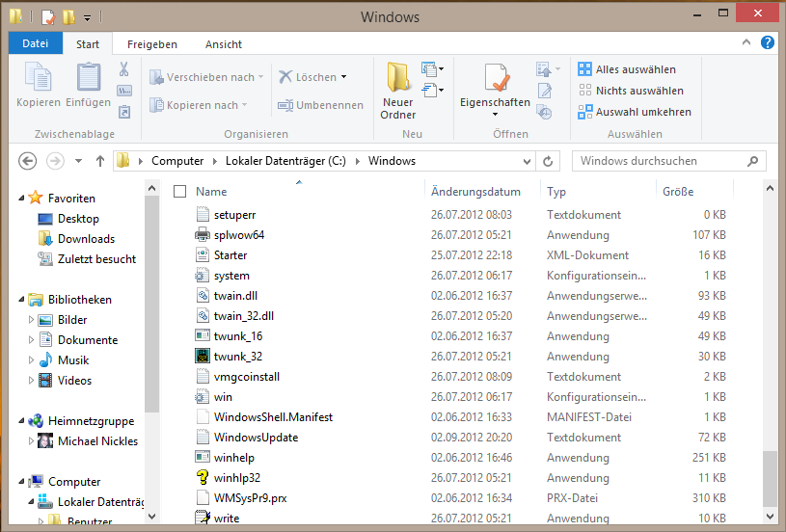Click the search magnifier icon
The width and height of the screenshot is (786, 532).
tap(752, 161)
